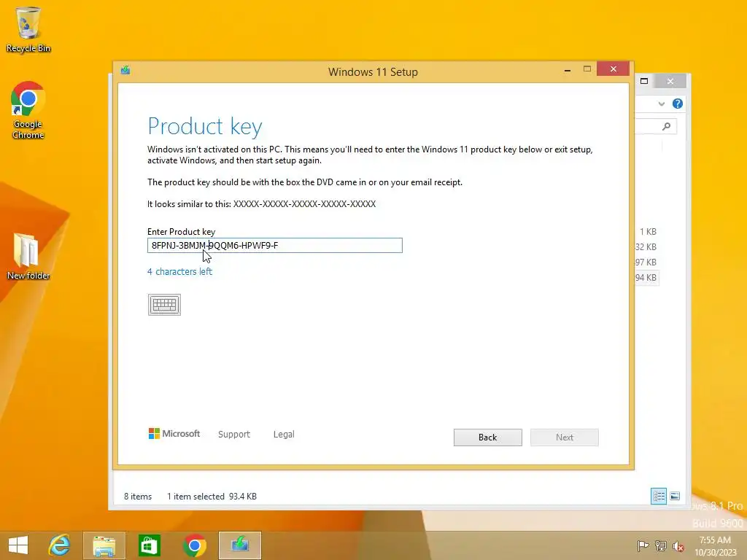Maximize the File Explorer window behind
The height and width of the screenshot is (560, 747).
click(644, 81)
